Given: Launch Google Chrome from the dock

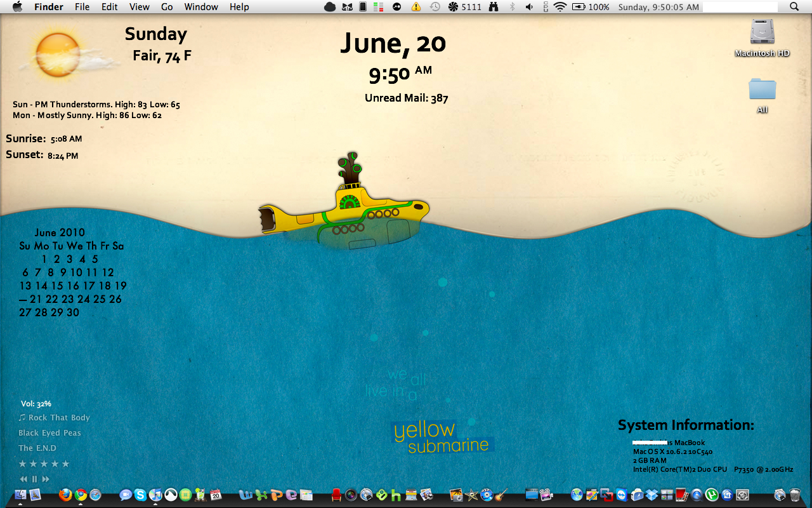Looking at the screenshot, I should (81, 495).
